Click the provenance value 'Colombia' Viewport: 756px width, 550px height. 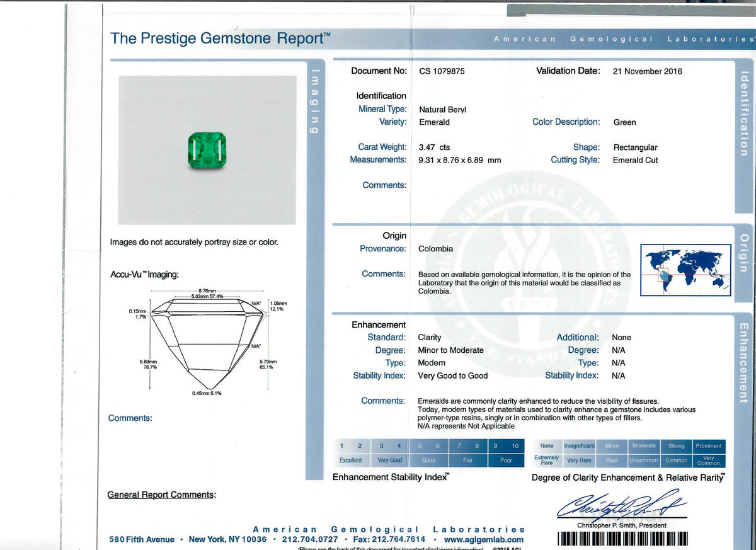point(436,249)
